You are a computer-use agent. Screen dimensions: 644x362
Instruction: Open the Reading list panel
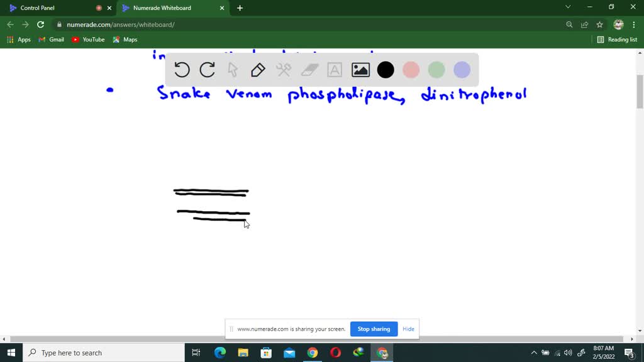[x=616, y=40]
